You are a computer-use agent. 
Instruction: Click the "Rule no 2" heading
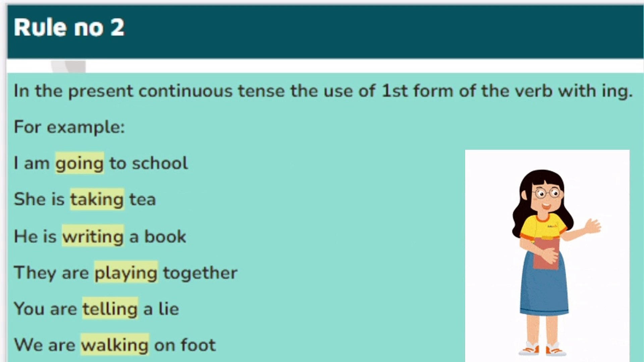69,27
